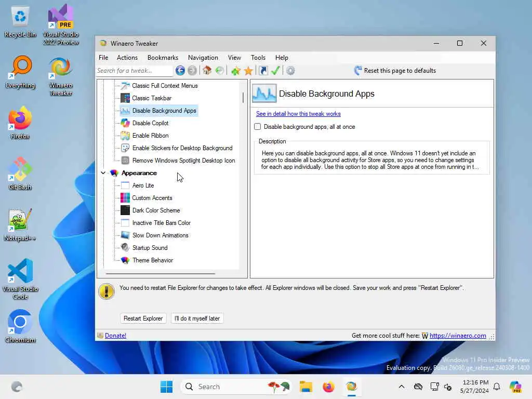The width and height of the screenshot is (532, 399).
Task: Open Firefox from the desktop shortcut
Action: [x=20, y=123]
